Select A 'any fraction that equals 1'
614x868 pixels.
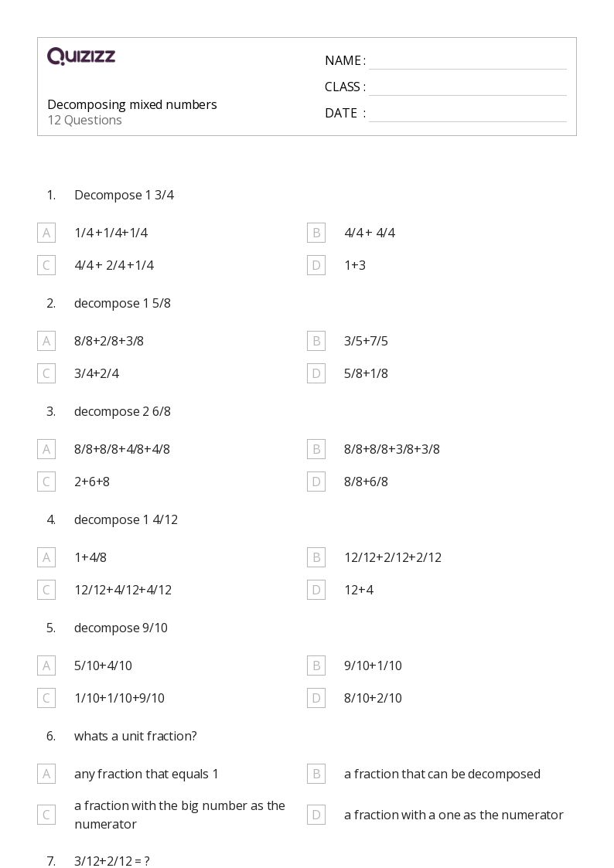[46, 774]
